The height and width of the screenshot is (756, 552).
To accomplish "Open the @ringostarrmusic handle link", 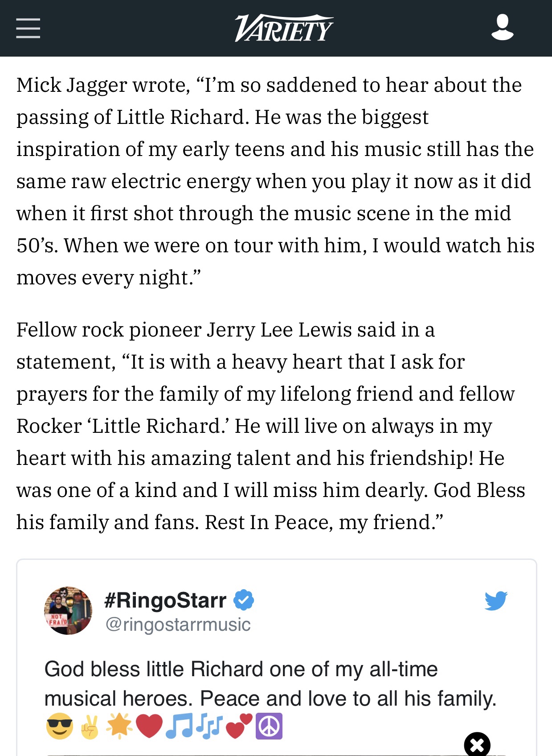I will click(x=178, y=625).
